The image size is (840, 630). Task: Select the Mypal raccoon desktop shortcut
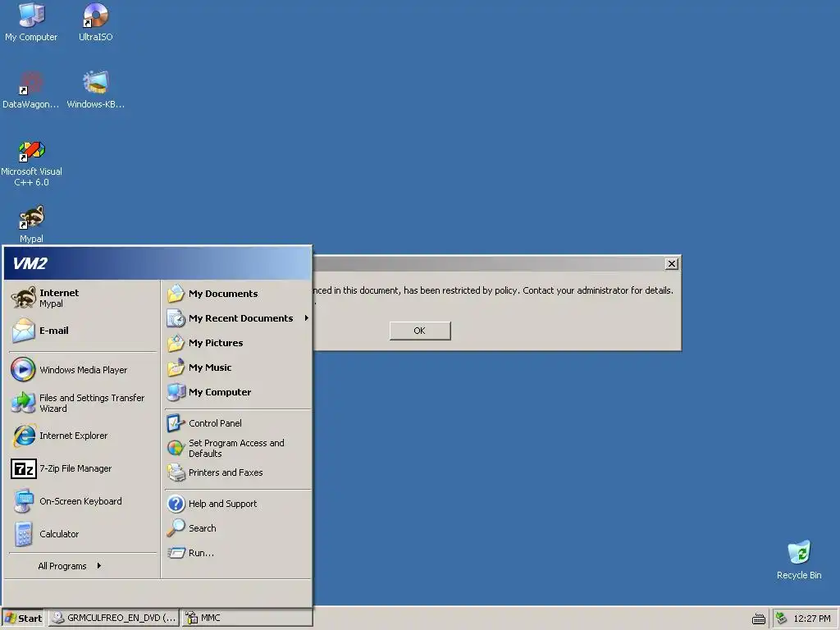tap(31, 224)
